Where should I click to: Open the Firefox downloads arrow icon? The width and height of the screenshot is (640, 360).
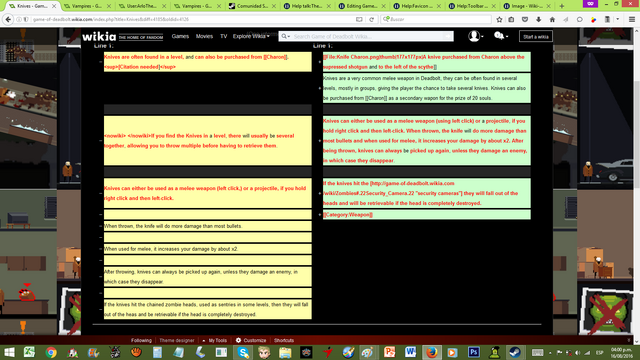[x=538, y=19]
